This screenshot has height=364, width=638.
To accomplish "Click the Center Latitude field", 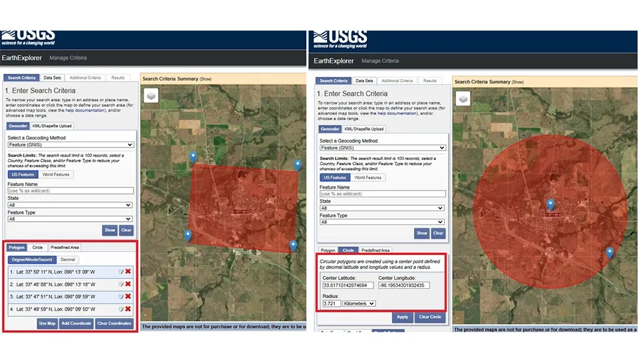I will pos(348,286).
